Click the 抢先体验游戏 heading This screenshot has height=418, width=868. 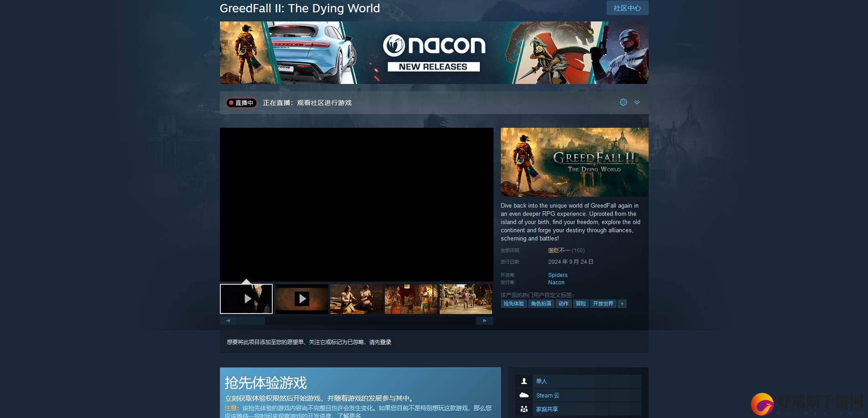(265, 382)
